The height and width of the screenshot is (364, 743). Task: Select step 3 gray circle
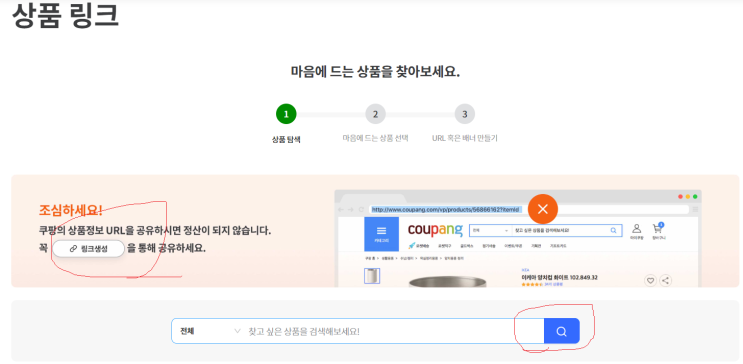click(465, 114)
